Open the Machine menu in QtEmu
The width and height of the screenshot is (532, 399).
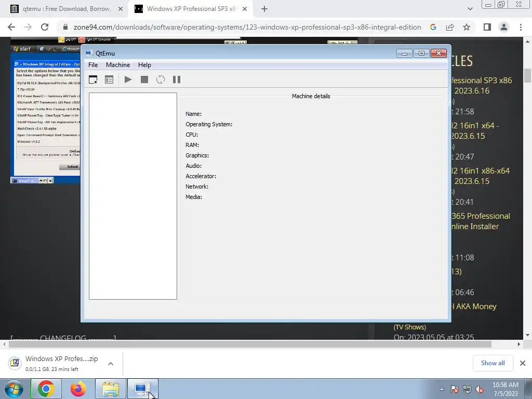[x=118, y=65]
